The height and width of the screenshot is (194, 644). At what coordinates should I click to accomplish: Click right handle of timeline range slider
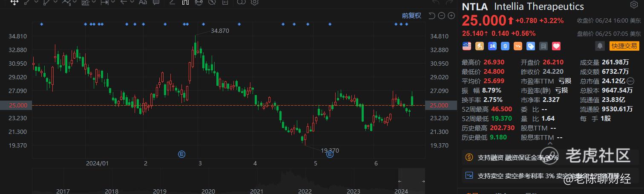click(x=423, y=181)
